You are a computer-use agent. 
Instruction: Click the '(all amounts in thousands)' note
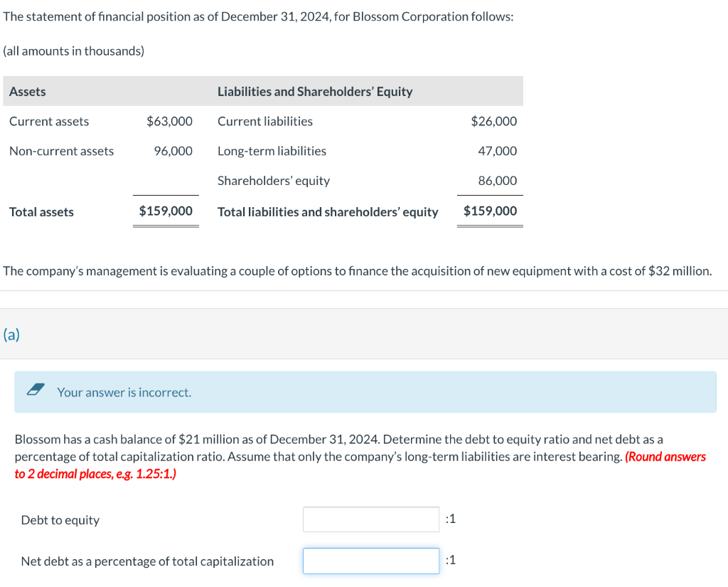tap(74, 51)
